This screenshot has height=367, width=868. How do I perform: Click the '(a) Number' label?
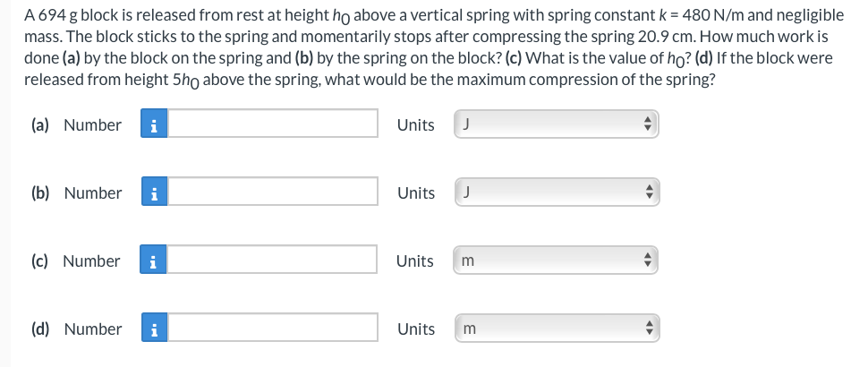(76, 125)
